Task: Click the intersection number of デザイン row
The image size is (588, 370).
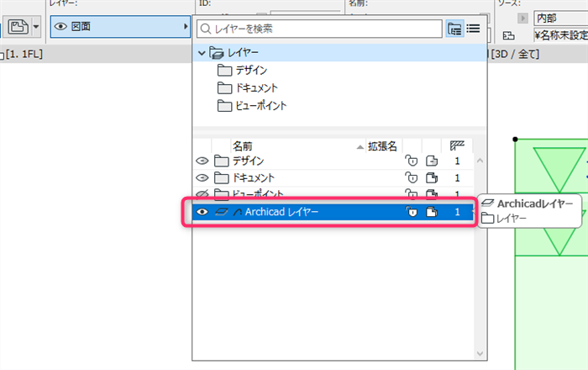Action: 457,161
